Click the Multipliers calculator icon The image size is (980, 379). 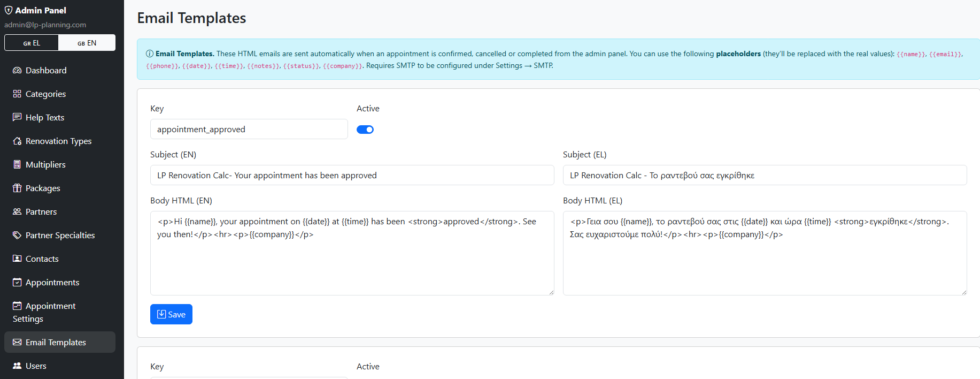17,164
